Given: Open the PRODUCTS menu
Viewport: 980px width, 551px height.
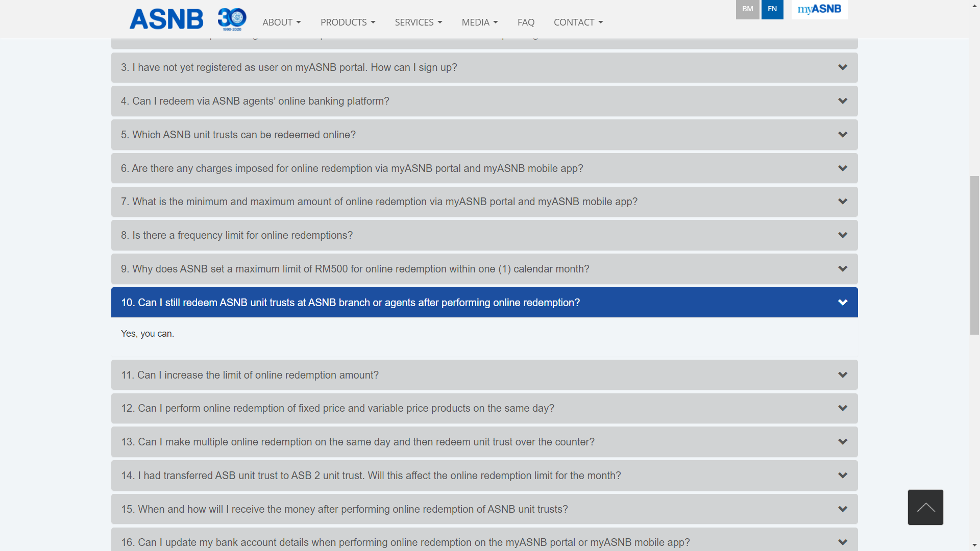Looking at the screenshot, I should tap(348, 22).
